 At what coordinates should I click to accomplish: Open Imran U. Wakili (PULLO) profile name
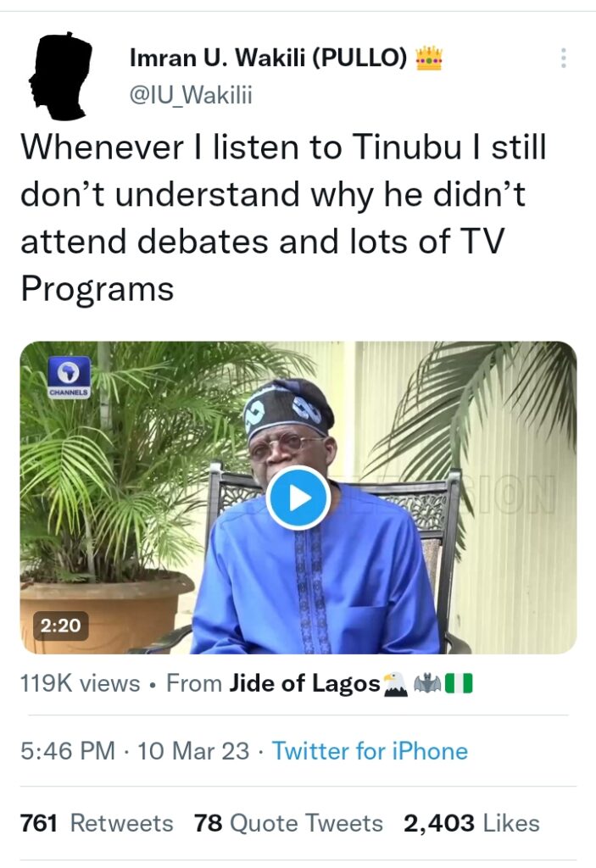pos(268,58)
